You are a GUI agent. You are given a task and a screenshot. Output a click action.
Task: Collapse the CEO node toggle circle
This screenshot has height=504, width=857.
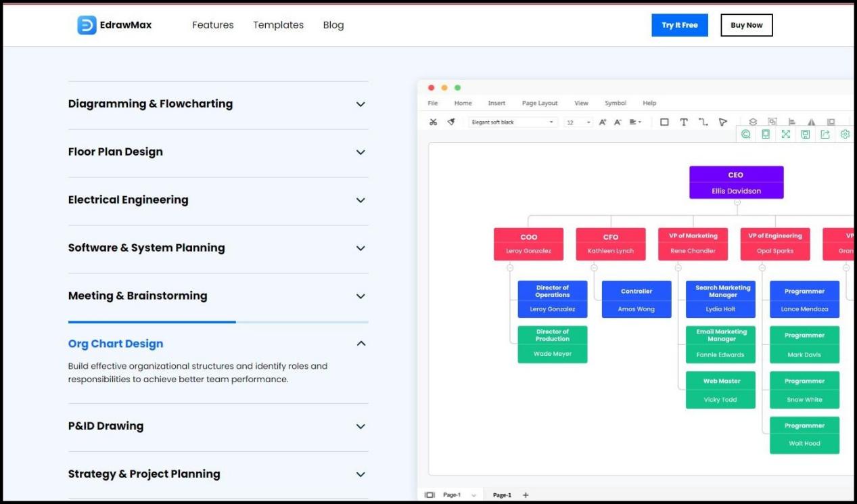coord(737,202)
